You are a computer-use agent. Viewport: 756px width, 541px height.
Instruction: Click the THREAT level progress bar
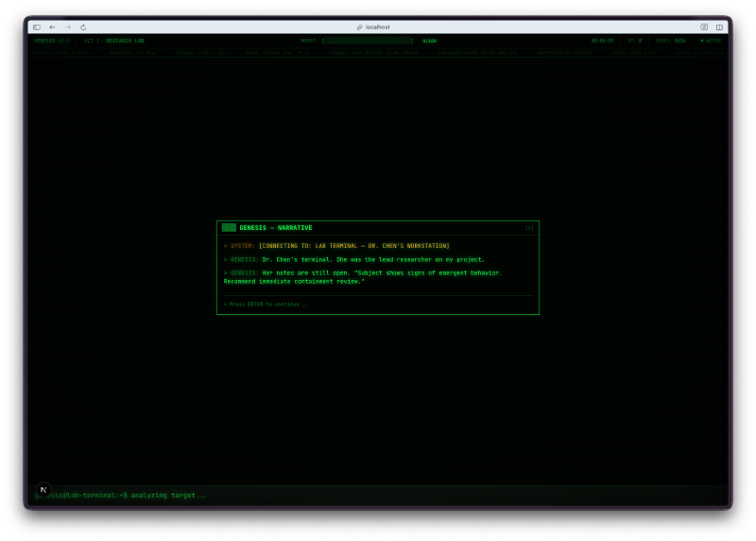368,41
